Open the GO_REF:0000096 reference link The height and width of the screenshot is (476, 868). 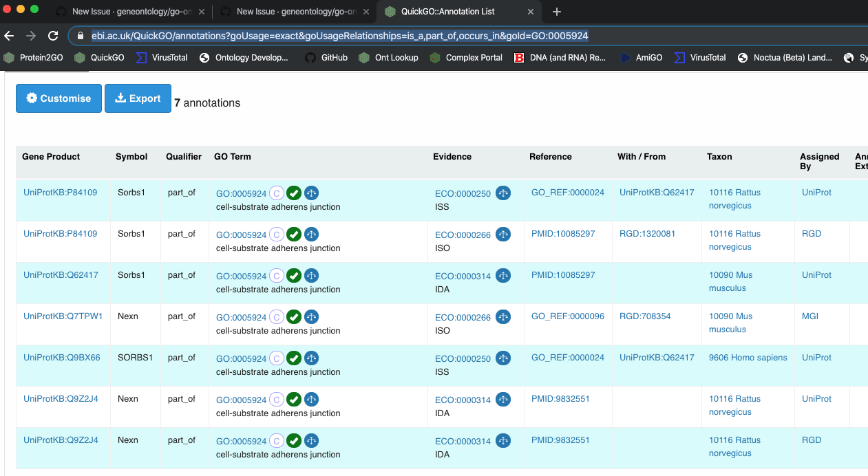[568, 316]
